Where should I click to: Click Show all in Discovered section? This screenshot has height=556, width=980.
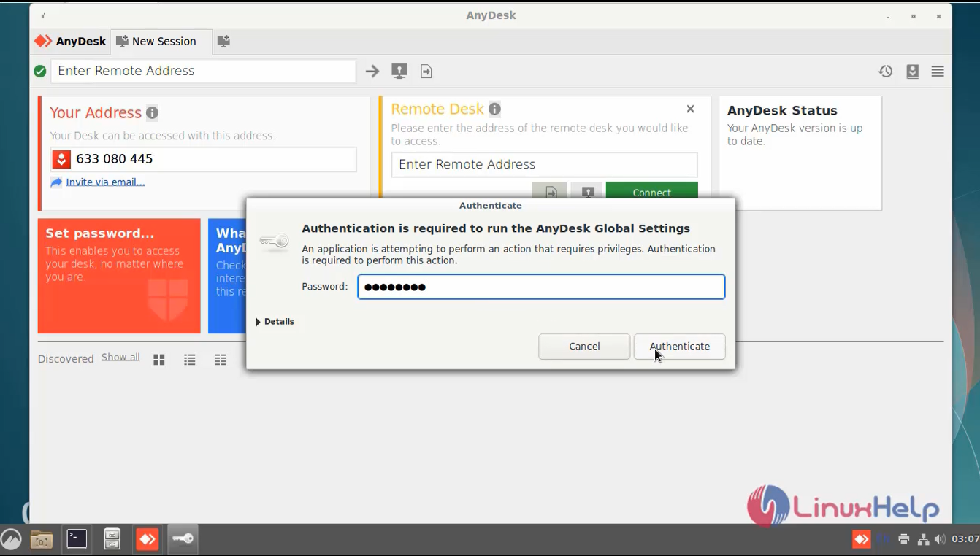[x=120, y=357]
